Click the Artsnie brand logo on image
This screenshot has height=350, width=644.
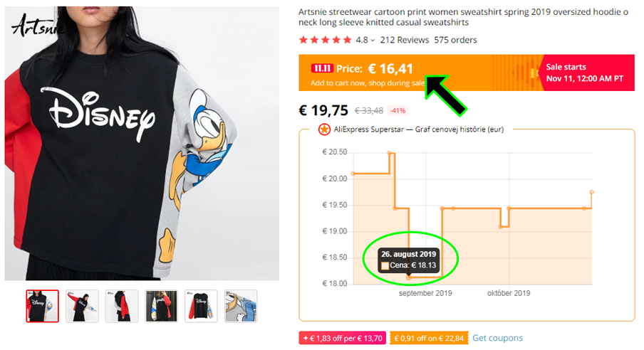(x=37, y=26)
